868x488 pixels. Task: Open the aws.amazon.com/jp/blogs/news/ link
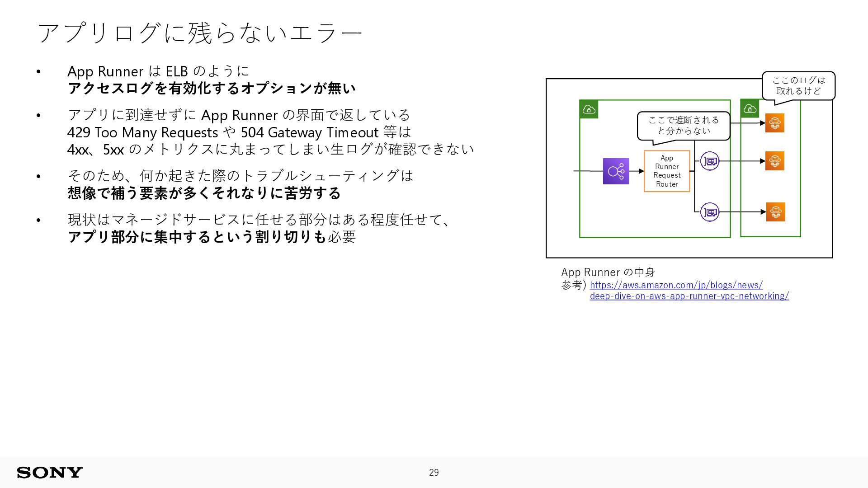[676, 285]
